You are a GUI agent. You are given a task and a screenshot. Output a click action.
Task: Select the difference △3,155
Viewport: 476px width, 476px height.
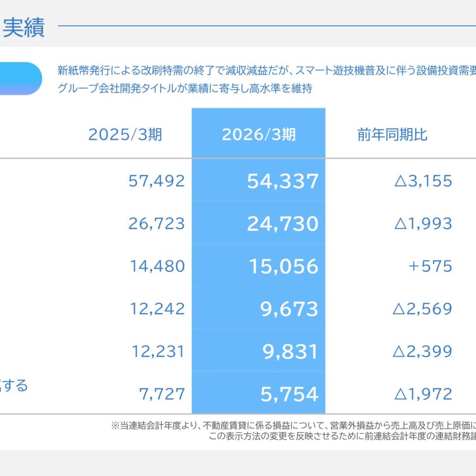click(x=423, y=181)
